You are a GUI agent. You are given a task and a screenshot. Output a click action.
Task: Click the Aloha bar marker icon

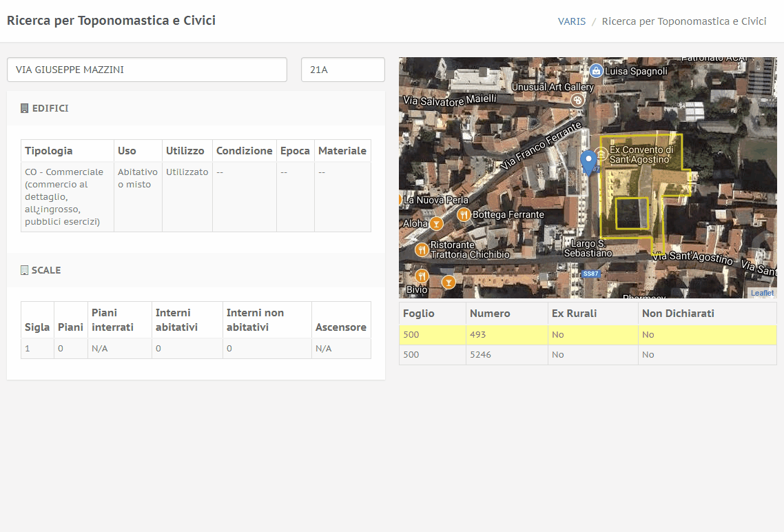click(x=437, y=223)
